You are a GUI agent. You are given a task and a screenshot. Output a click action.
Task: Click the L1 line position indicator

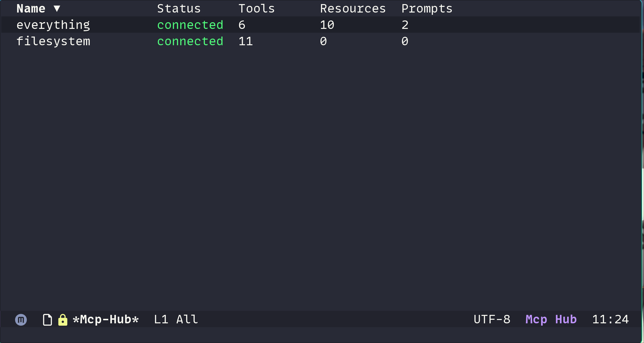161,320
